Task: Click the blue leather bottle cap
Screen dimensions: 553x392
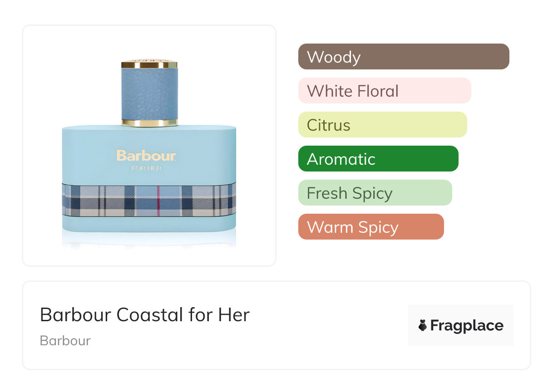Action: coord(149,93)
